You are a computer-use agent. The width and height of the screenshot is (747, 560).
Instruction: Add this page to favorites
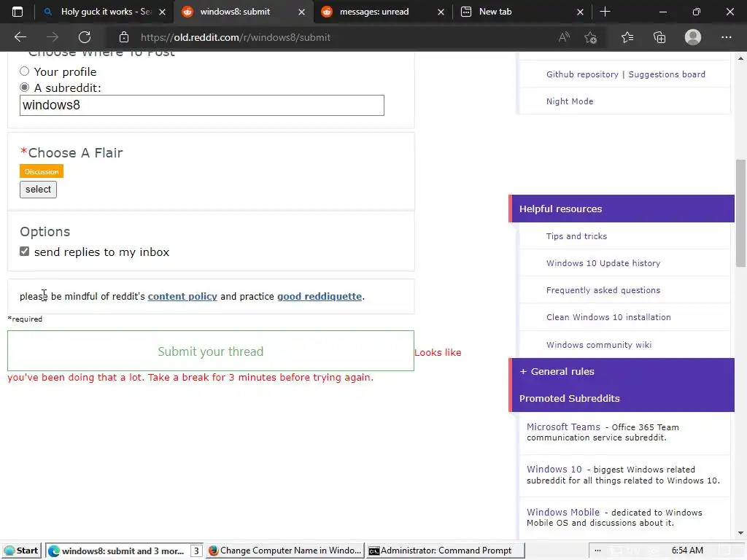[591, 37]
